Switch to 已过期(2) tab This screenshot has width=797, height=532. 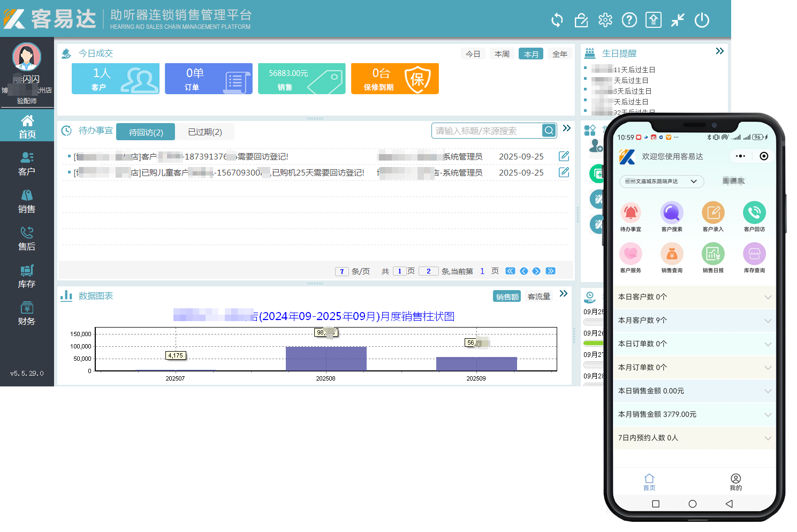click(205, 132)
